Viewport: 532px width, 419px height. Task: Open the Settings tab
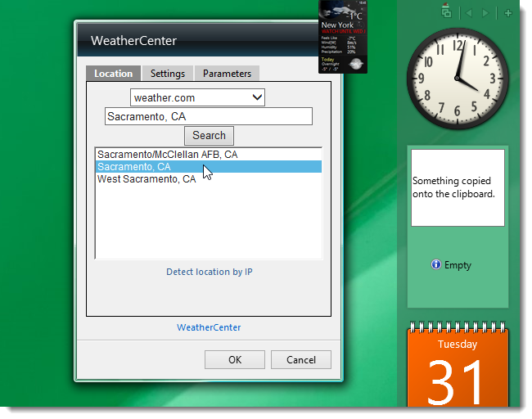(168, 74)
